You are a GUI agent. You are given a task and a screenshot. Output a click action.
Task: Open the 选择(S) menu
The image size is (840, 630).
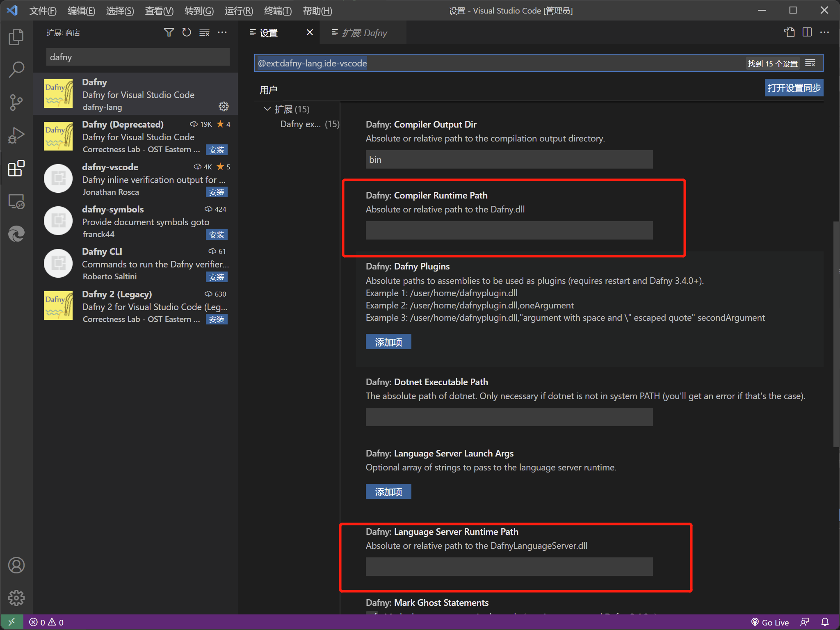tap(120, 11)
